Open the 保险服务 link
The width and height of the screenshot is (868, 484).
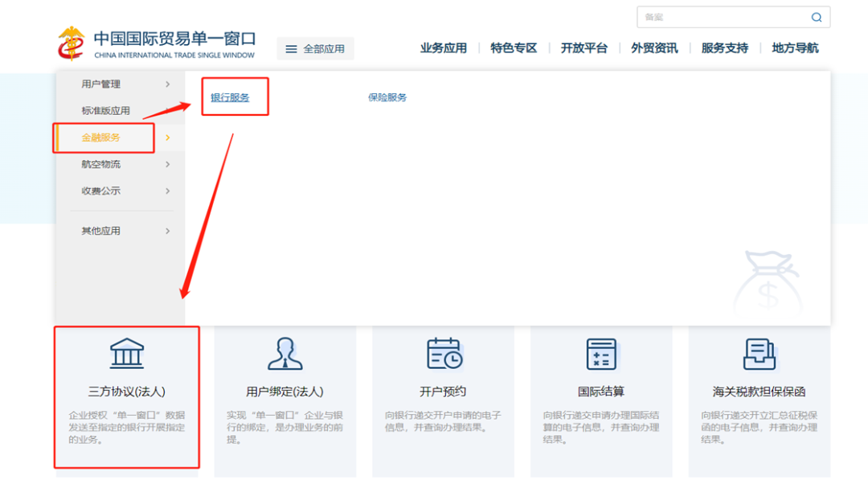point(387,97)
